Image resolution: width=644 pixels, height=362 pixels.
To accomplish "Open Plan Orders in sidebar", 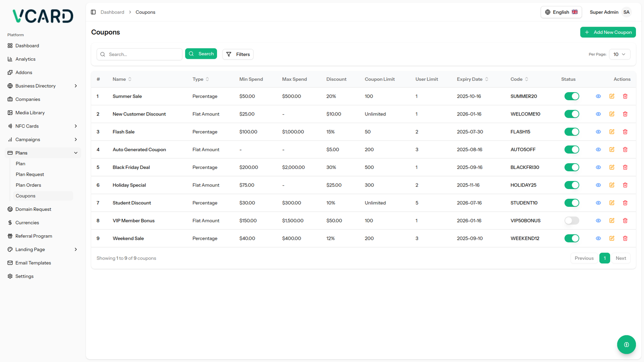I will click(28, 185).
